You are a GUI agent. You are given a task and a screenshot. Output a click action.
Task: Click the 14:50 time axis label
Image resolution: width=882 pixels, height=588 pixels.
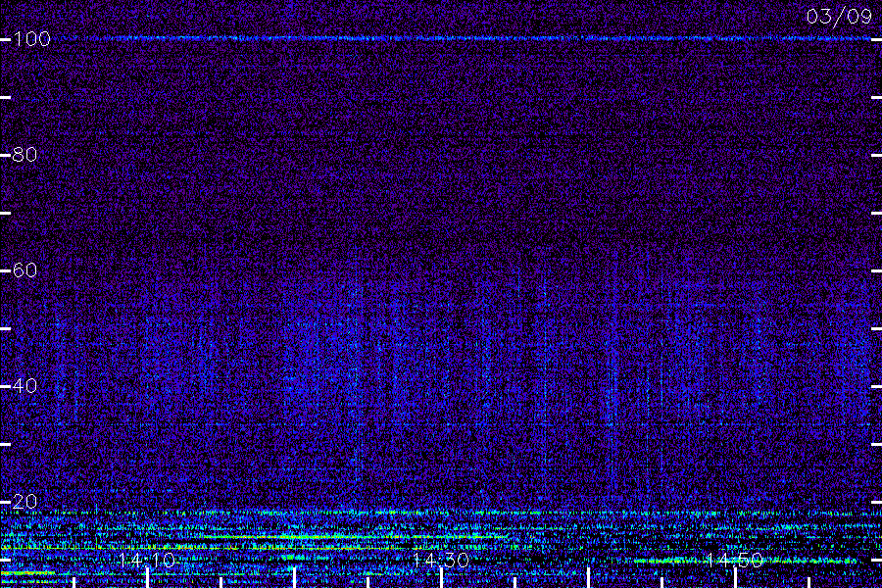click(x=735, y=561)
